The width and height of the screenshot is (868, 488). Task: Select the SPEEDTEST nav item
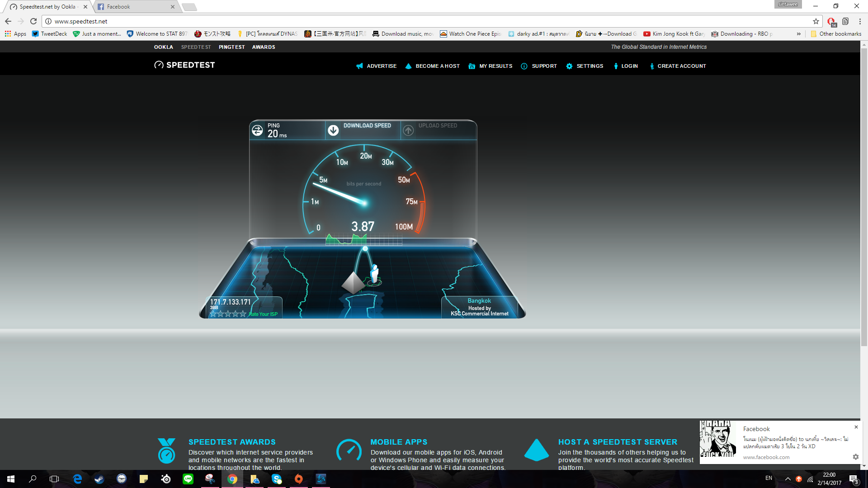(x=196, y=47)
